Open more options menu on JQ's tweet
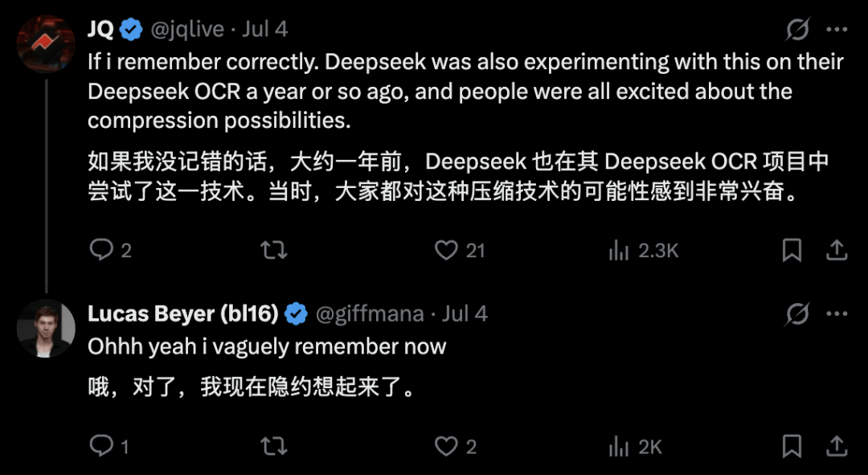 coord(837,30)
